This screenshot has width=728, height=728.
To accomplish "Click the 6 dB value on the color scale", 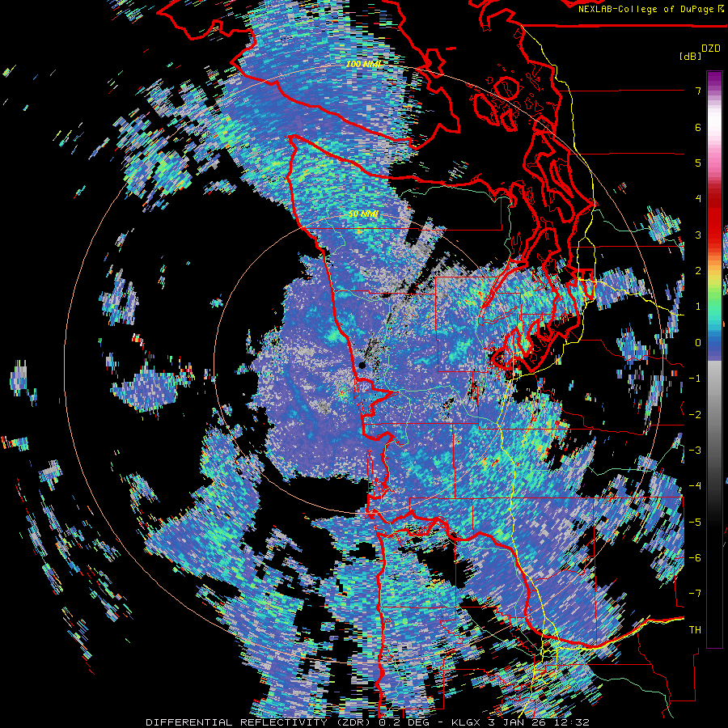I will [x=698, y=127].
